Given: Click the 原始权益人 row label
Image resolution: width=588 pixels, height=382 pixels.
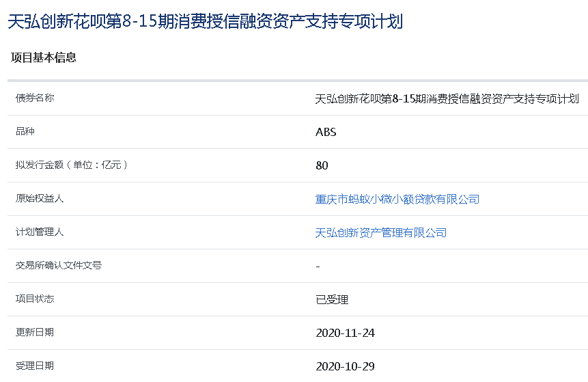Looking at the screenshot, I should coord(40,198).
